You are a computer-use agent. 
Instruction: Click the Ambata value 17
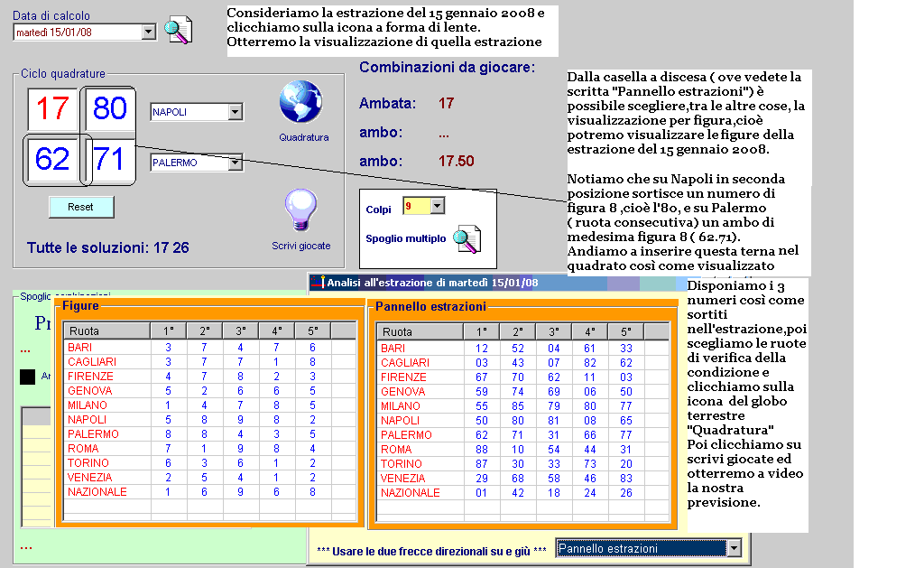[x=446, y=103]
